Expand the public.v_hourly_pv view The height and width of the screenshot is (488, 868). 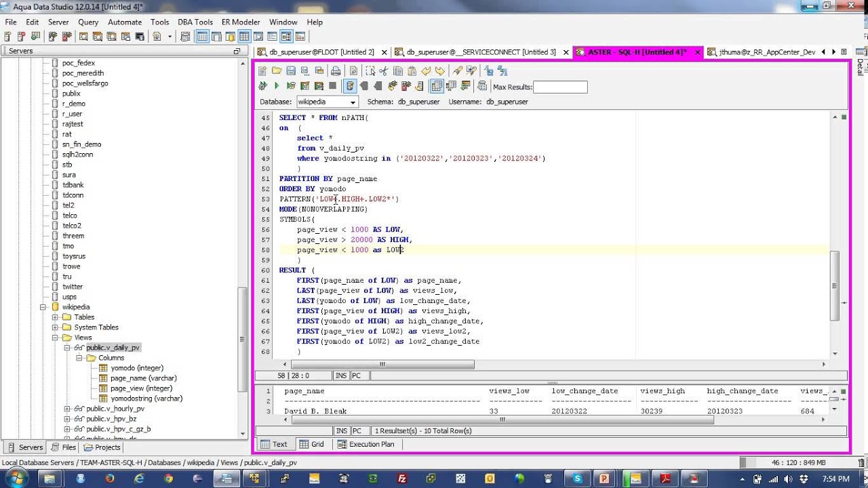click(x=67, y=409)
